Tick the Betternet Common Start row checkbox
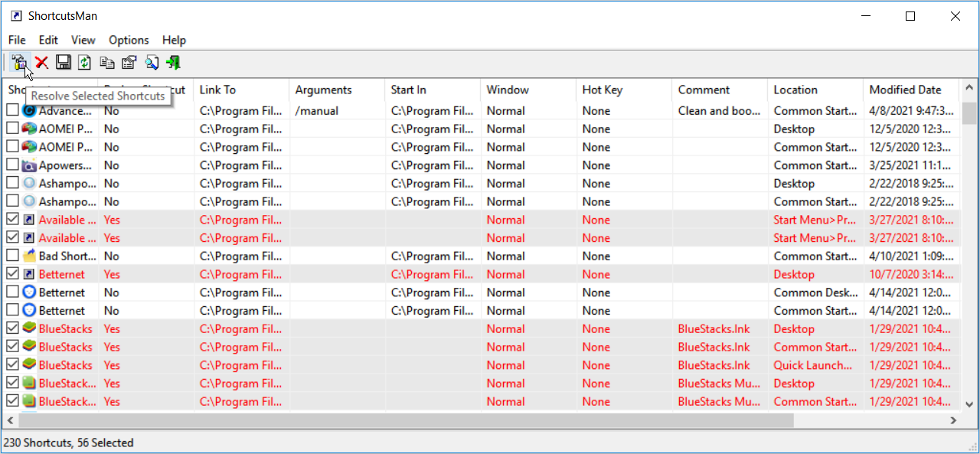The width and height of the screenshot is (980, 454). pyautogui.click(x=13, y=311)
